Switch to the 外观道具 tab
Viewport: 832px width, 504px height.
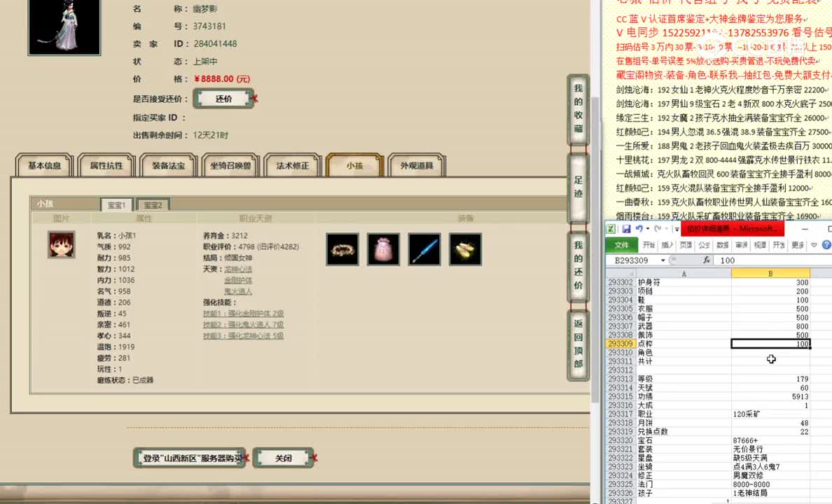[417, 165]
